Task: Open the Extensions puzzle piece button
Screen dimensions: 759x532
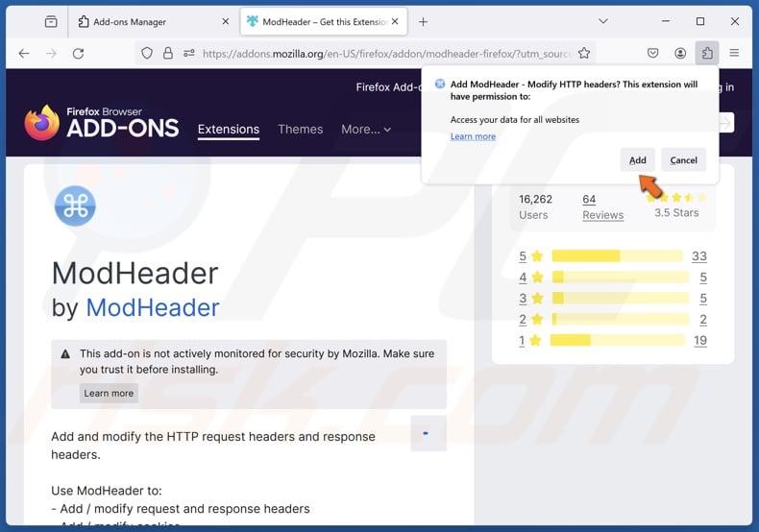Action: [x=707, y=53]
